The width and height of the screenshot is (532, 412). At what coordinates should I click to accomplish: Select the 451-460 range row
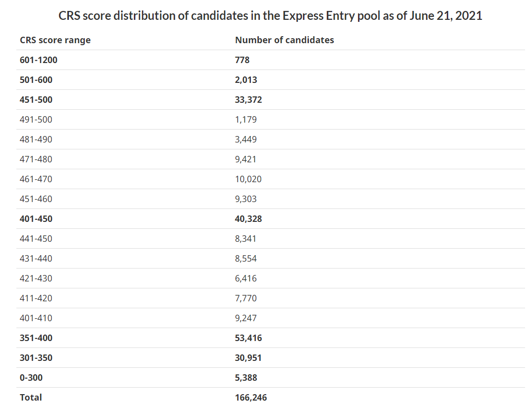(x=36, y=199)
